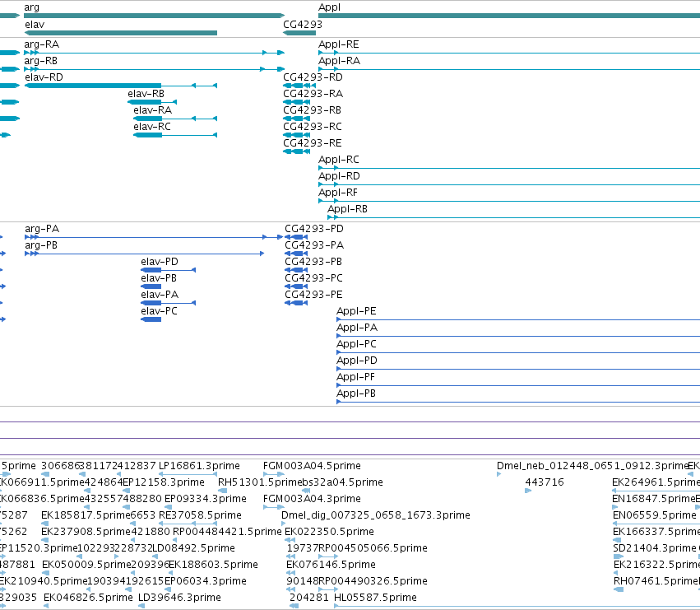Select the elav-PD protein
700x610 pixels.
click(x=160, y=262)
